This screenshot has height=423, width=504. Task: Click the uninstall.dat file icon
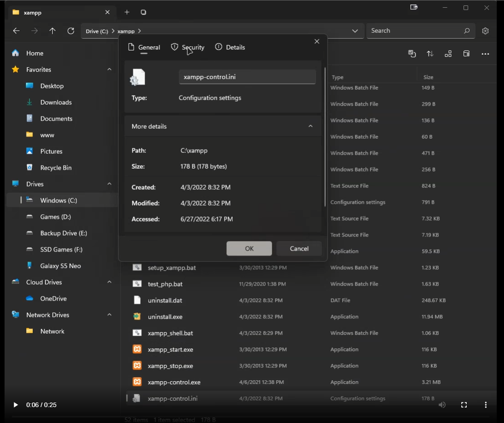(x=137, y=300)
